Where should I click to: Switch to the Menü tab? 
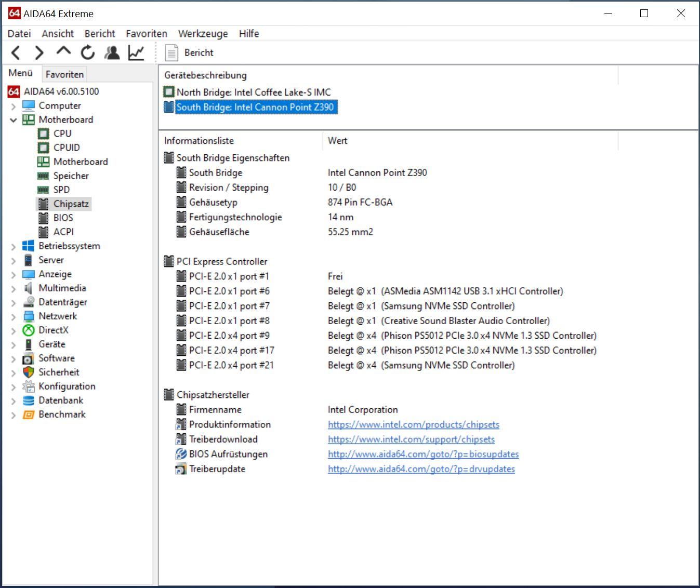point(21,73)
